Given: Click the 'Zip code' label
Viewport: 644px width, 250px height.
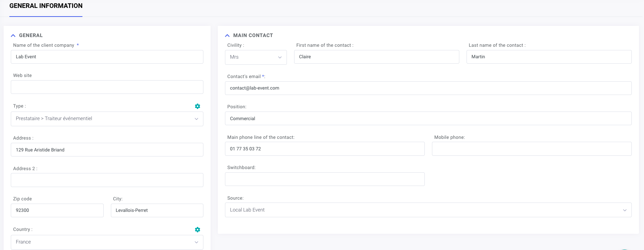Looking at the screenshot, I should pyautogui.click(x=22, y=199).
